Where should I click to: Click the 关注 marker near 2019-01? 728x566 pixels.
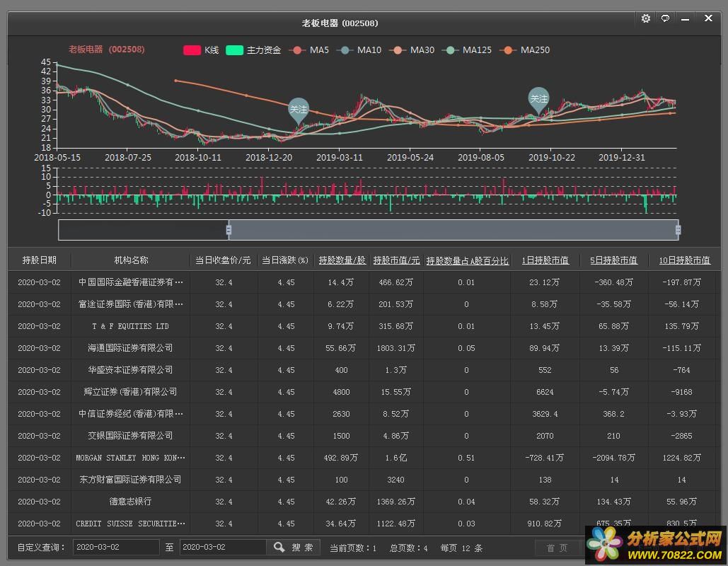[298, 110]
